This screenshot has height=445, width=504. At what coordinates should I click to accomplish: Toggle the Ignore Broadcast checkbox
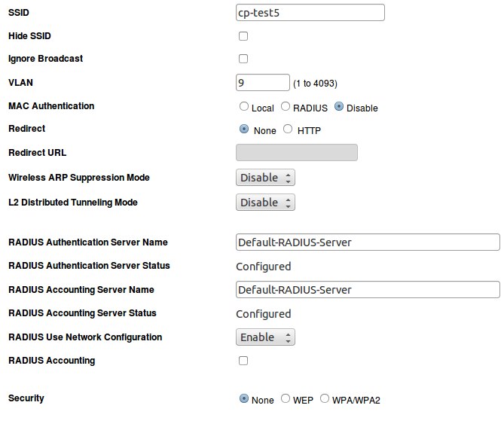click(x=243, y=59)
